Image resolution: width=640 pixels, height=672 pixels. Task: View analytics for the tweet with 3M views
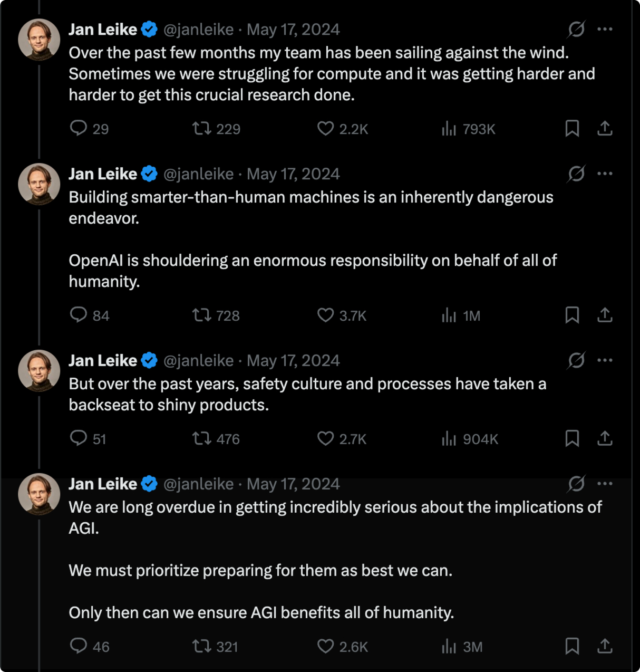point(462,646)
